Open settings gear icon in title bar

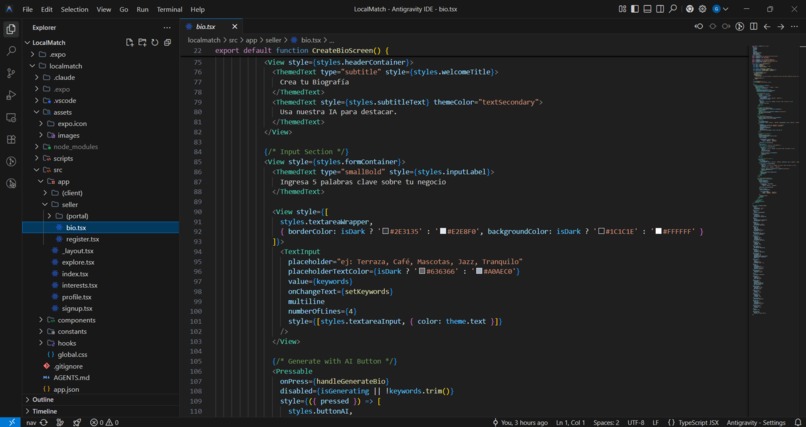[702, 9]
